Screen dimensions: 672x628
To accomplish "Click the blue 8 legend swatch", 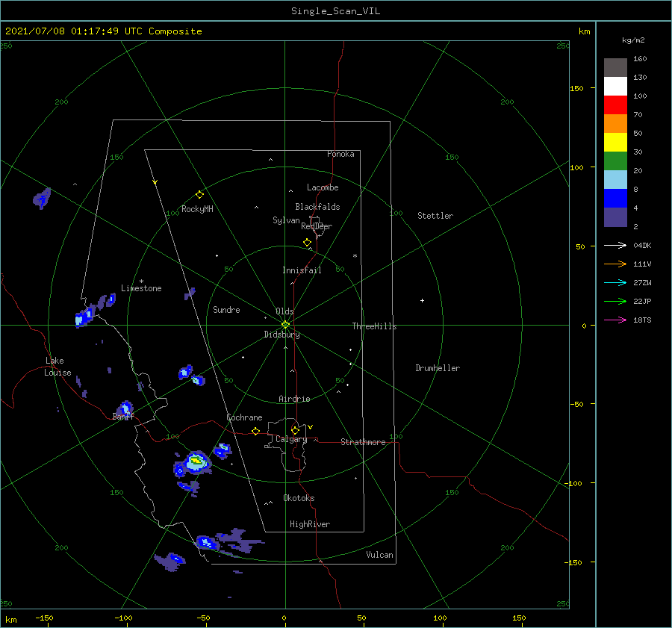I will 615,199.
